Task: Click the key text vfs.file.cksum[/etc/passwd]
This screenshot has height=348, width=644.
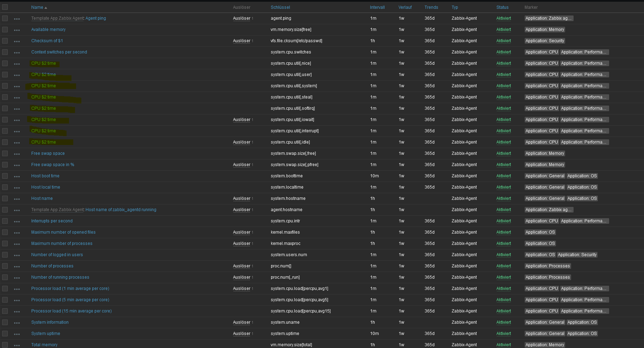Action: click(296, 41)
